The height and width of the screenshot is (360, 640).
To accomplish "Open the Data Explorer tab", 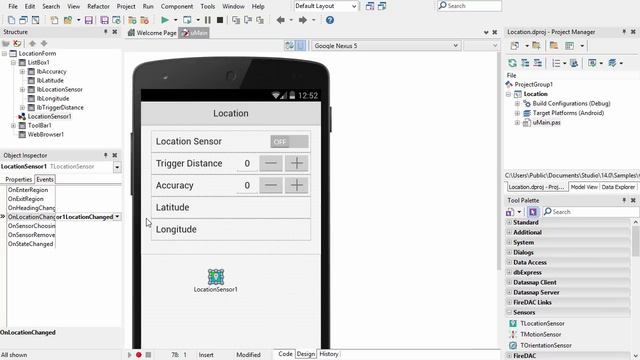I will [x=618, y=187].
